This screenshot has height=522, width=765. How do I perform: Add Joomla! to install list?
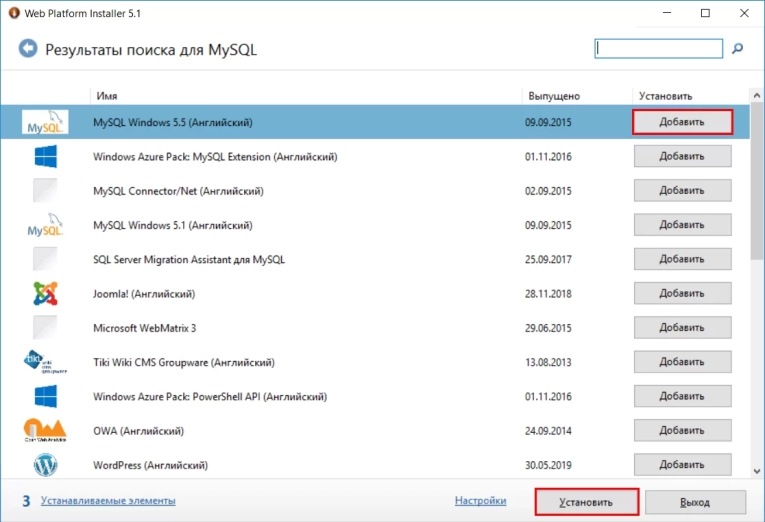pos(683,293)
